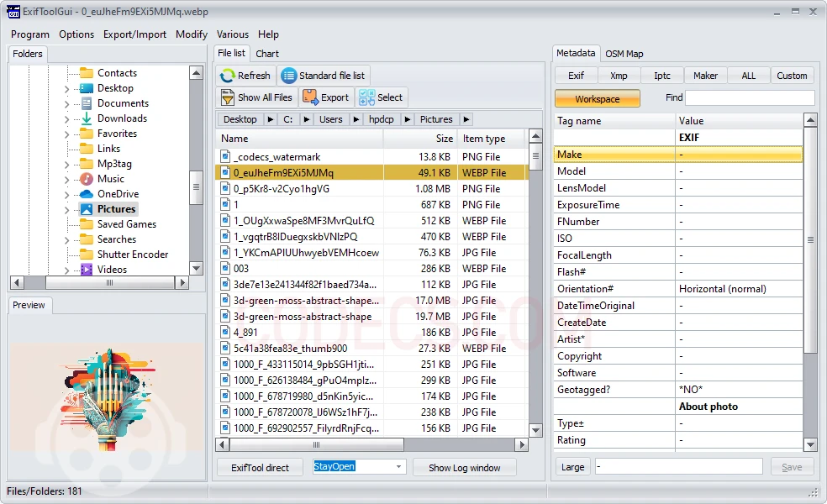The height and width of the screenshot is (504, 827).
Task: Click the ExifTool direct button
Action: pos(261,468)
